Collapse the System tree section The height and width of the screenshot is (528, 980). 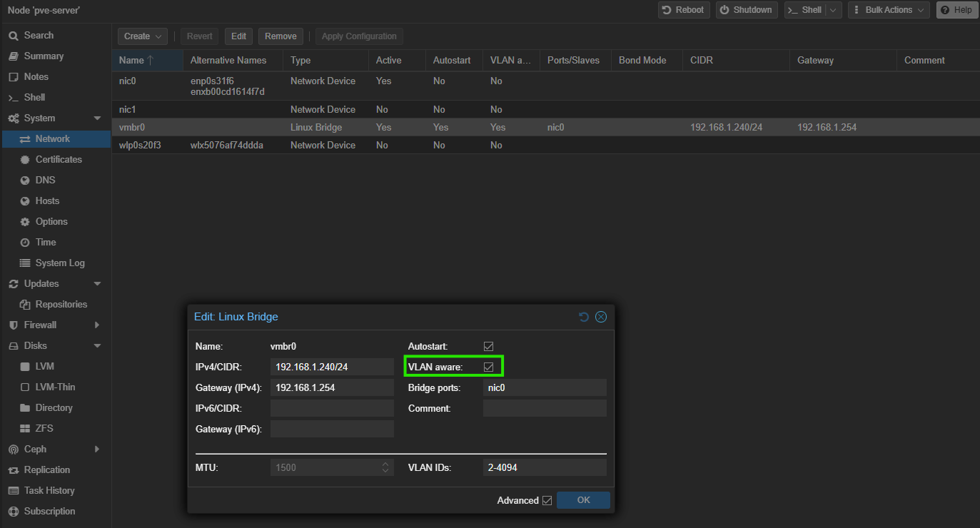coord(98,118)
